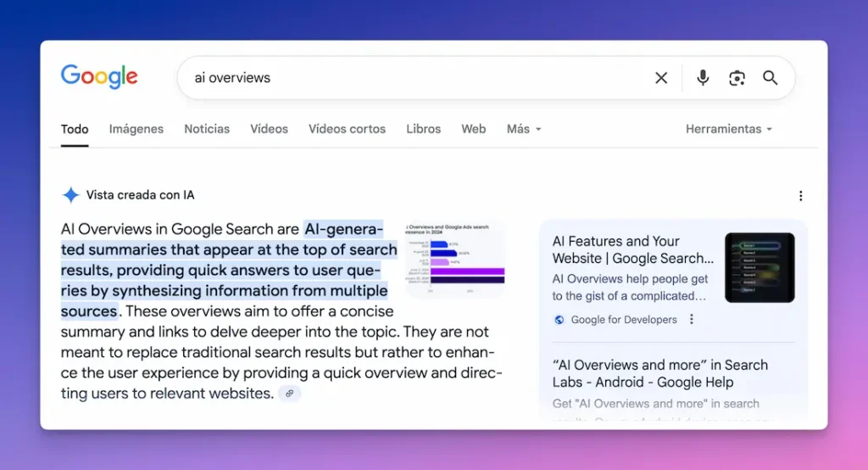Click the Google for Developers globe favicon
The width and height of the screenshot is (868, 470).
click(x=559, y=320)
